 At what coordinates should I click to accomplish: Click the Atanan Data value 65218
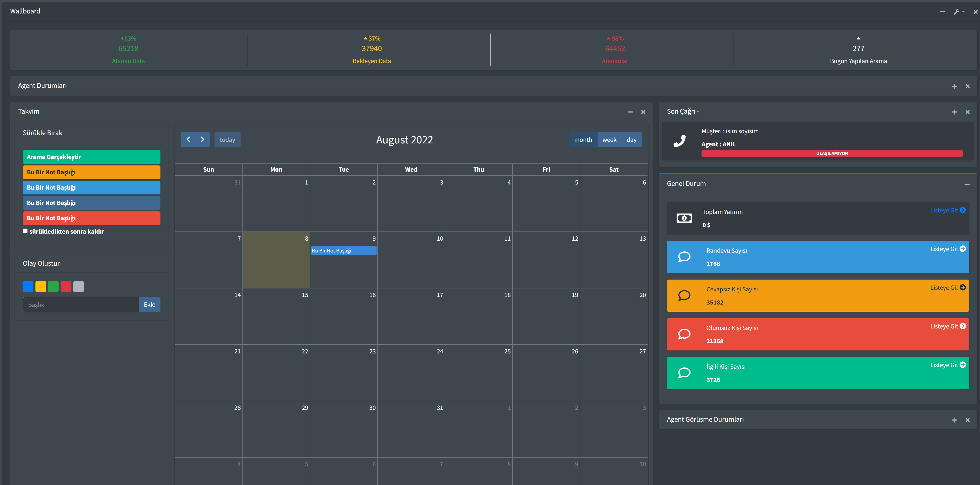128,49
